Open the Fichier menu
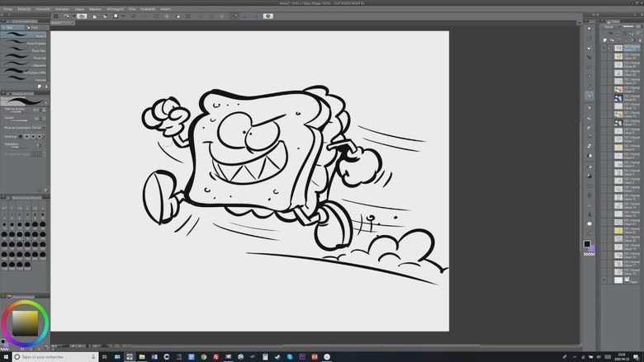 tap(7, 8)
